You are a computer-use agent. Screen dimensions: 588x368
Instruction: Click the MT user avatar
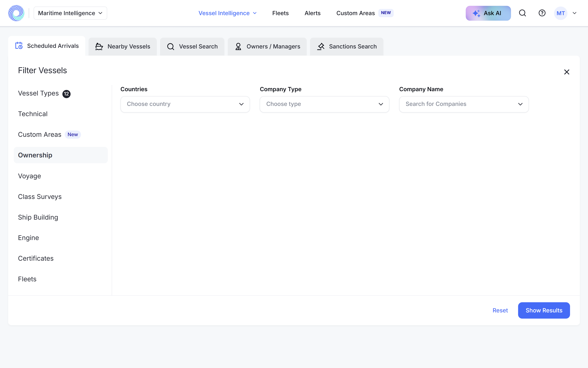pyautogui.click(x=561, y=13)
